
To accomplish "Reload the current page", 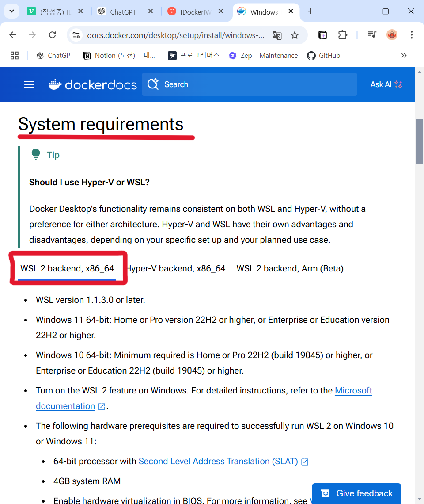I will click(53, 35).
